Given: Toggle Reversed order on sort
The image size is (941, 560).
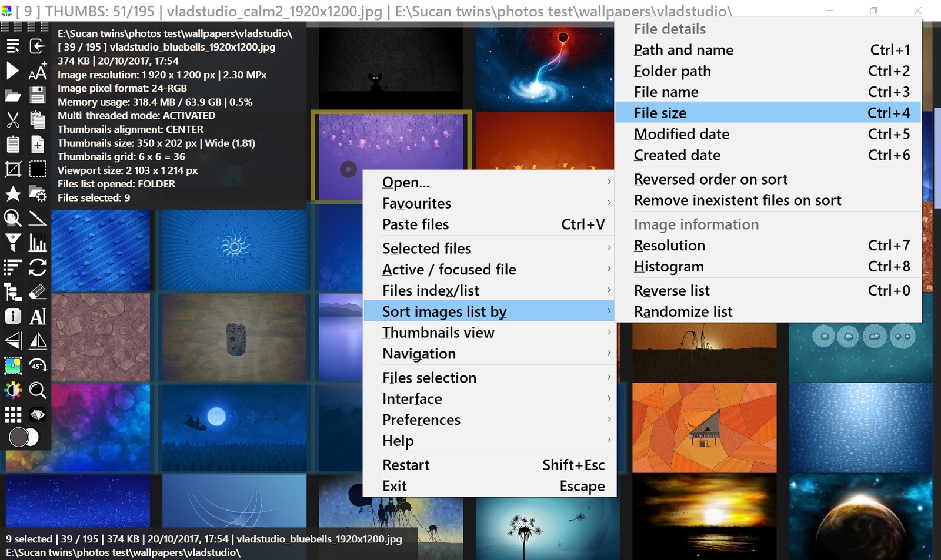Looking at the screenshot, I should click(x=710, y=179).
